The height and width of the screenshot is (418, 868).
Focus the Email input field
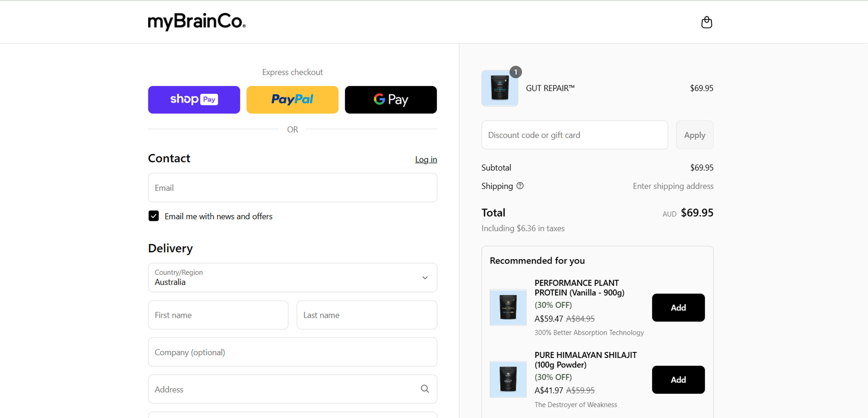click(x=292, y=187)
